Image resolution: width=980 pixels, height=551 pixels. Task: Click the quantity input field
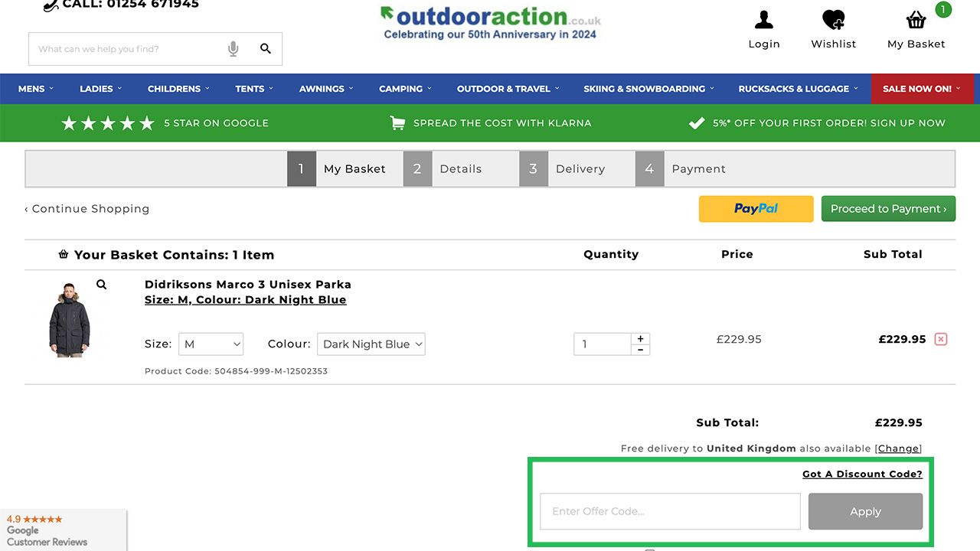point(603,344)
